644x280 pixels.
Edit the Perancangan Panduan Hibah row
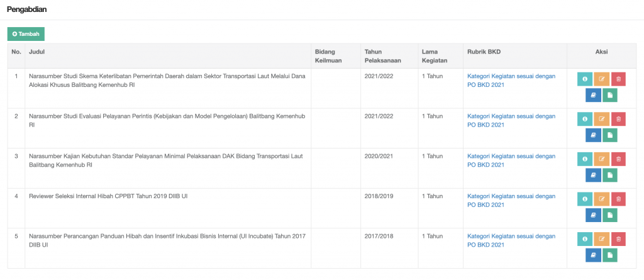point(602,238)
